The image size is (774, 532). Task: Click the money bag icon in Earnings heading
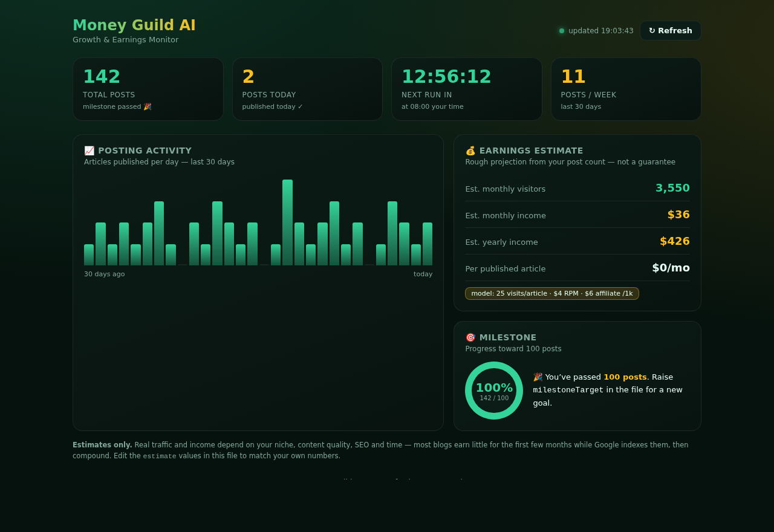[x=470, y=151]
